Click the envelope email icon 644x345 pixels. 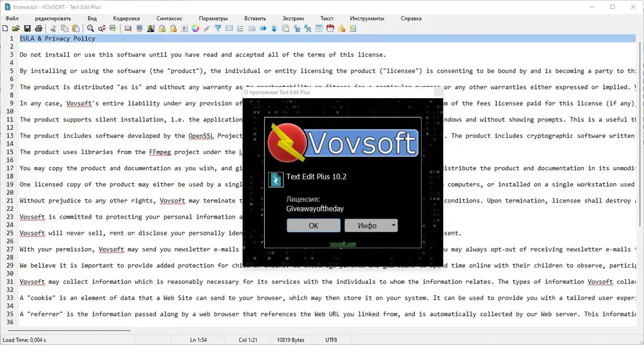[229, 28]
